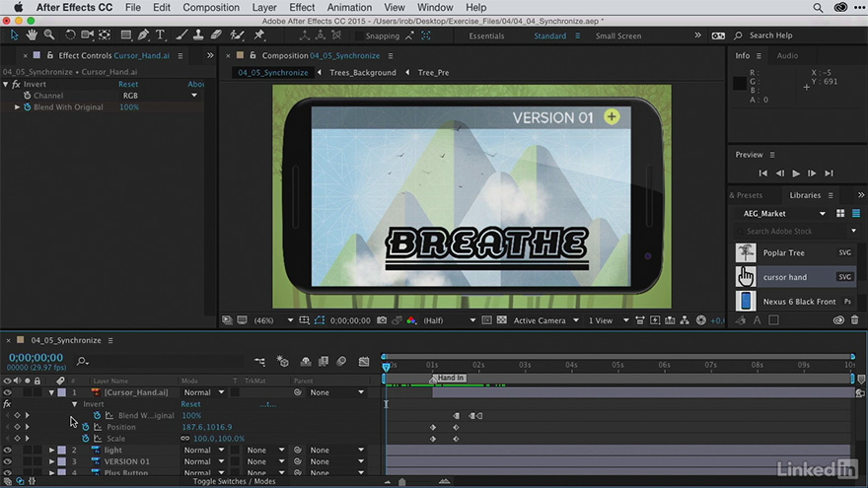This screenshot has height=488, width=868.
Task: Expand Blend With Original property
Action: coord(17,107)
